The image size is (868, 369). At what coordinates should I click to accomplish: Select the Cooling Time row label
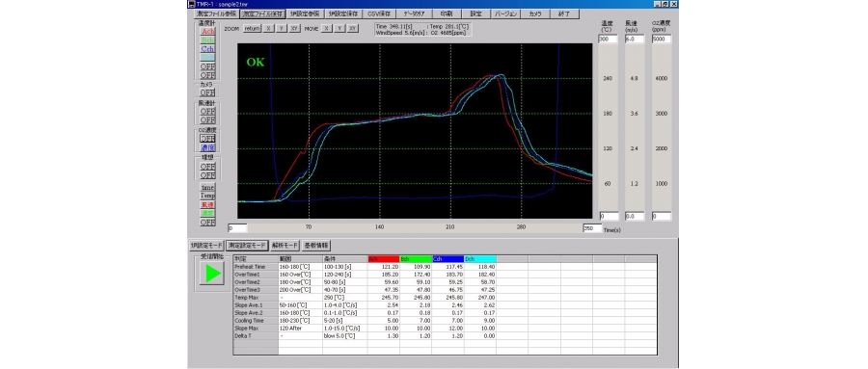[256, 320]
